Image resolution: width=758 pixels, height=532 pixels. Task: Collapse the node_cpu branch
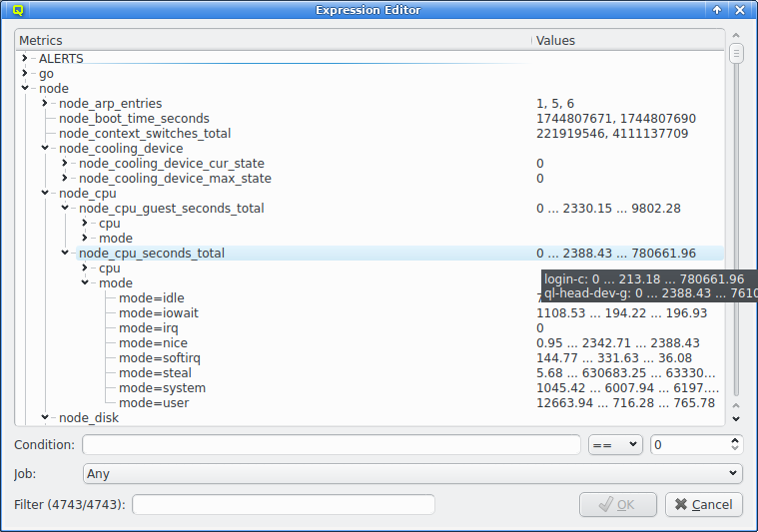click(45, 193)
